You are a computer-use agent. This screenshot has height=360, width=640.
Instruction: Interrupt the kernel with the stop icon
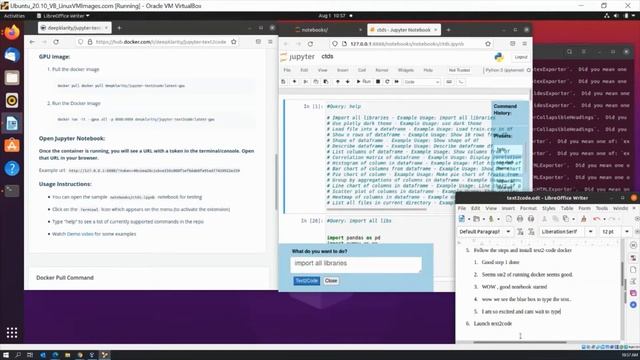[x=378, y=82]
